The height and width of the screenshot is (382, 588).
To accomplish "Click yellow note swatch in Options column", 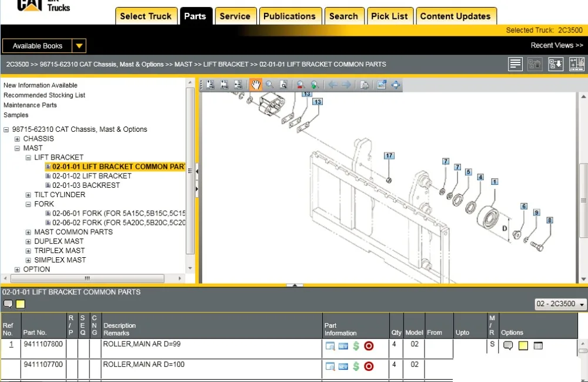I will tap(523, 346).
